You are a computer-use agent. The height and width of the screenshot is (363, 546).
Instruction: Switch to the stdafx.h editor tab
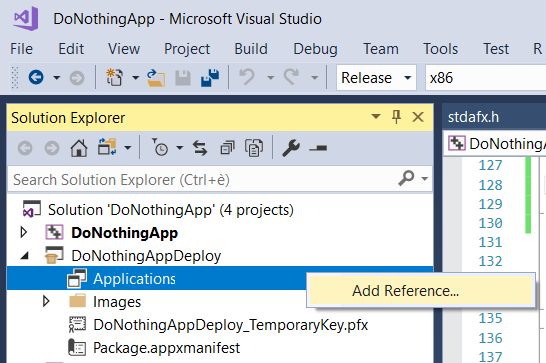473,117
